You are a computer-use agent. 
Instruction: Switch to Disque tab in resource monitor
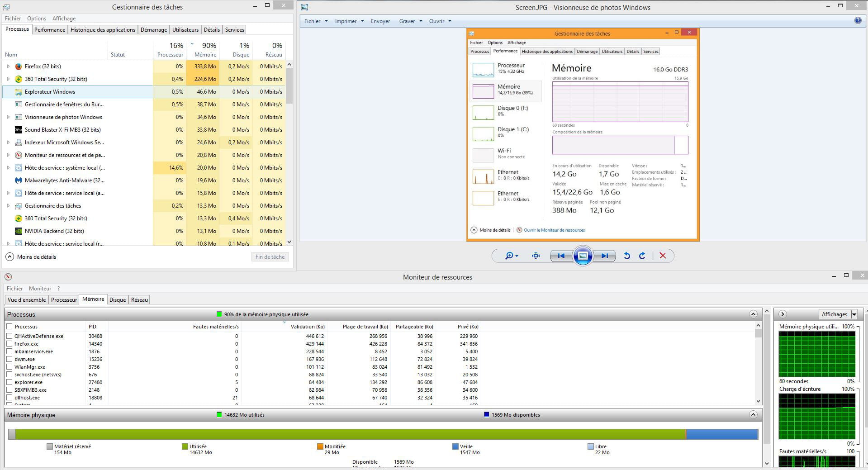118,300
